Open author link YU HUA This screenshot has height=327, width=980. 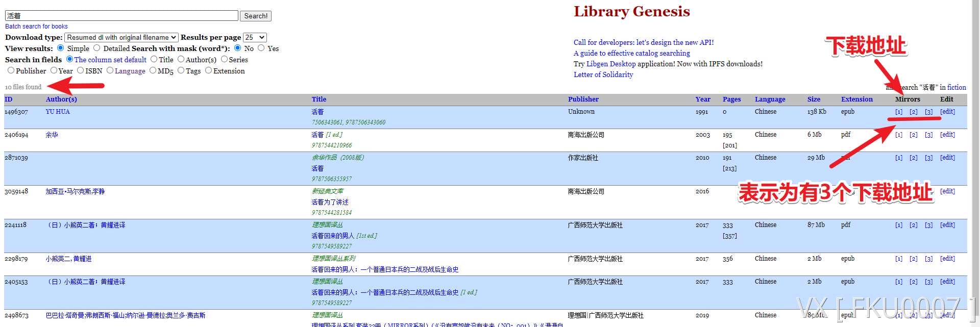pos(58,112)
